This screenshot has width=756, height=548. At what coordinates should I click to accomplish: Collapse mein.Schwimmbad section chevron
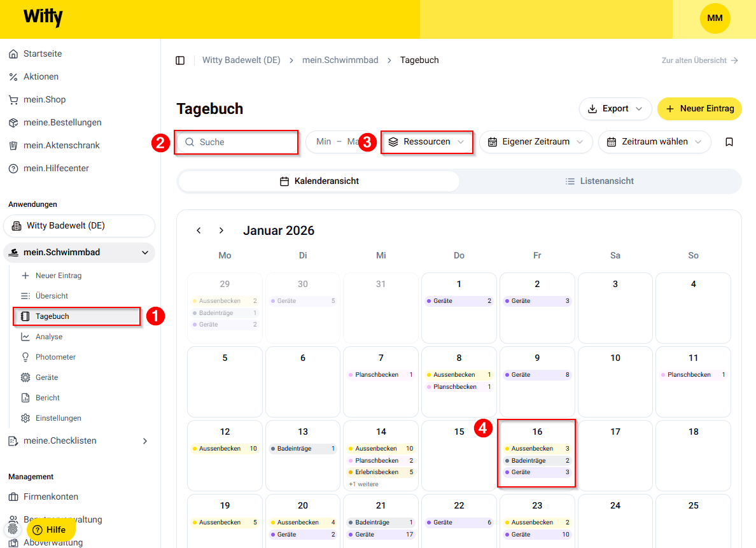pos(144,253)
